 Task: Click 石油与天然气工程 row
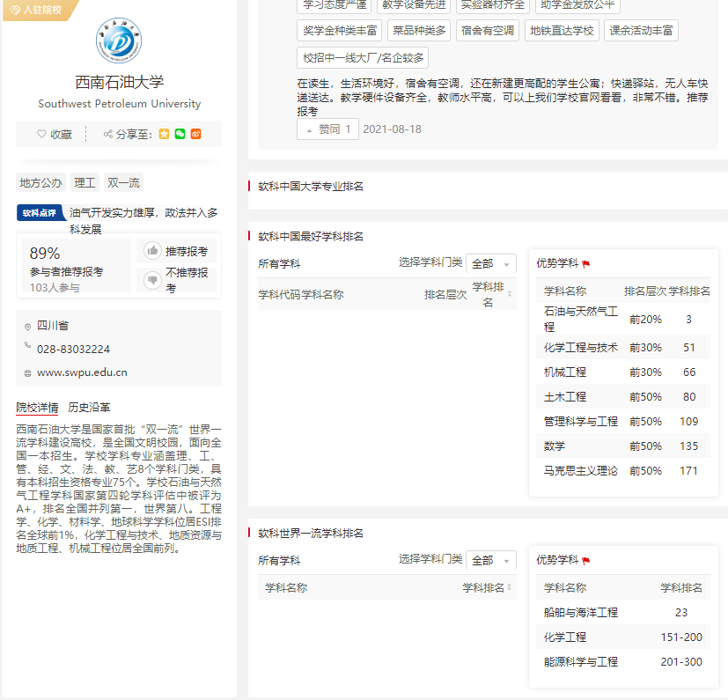coord(623,319)
